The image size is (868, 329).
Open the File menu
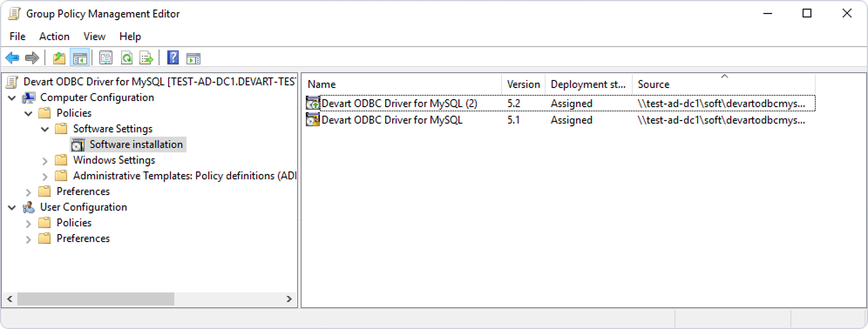[17, 37]
